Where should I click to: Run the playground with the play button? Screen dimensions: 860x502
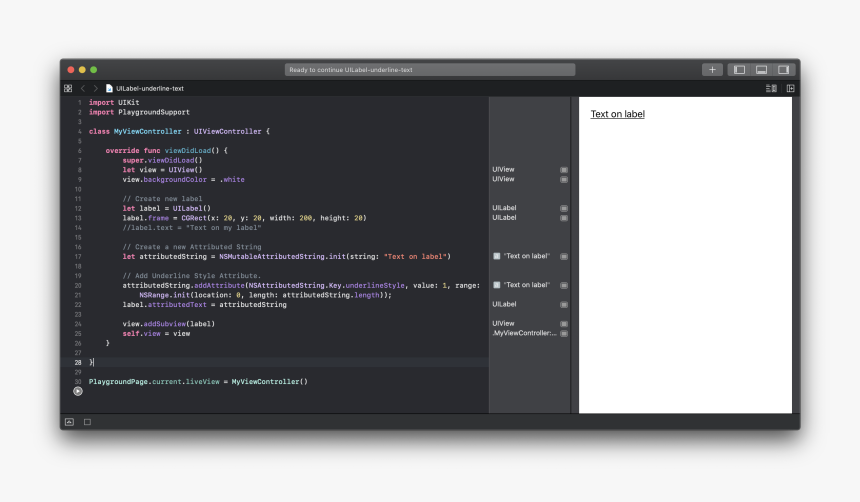78,391
